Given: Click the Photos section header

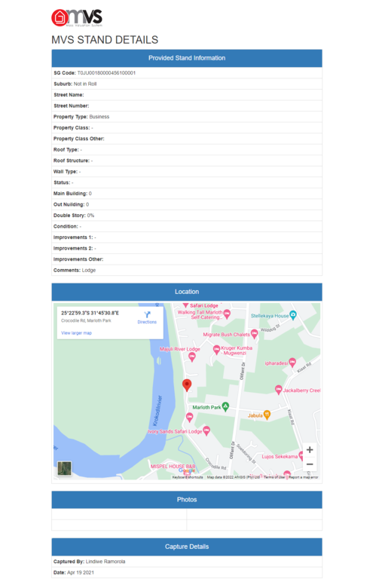Looking at the screenshot, I should (187, 500).
